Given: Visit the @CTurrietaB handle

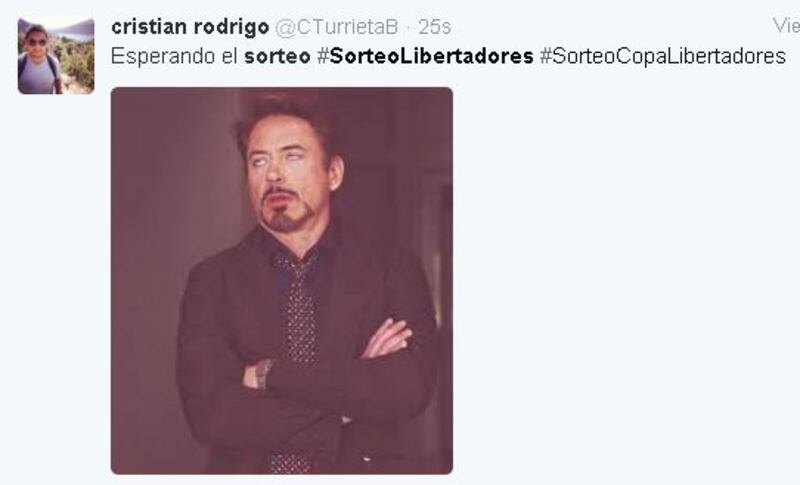Looking at the screenshot, I should click(337, 27).
